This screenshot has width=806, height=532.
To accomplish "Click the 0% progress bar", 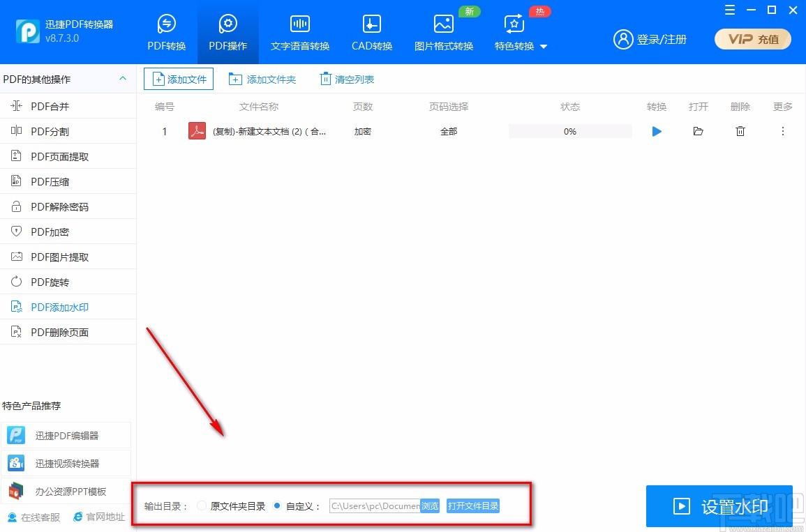I will (569, 131).
